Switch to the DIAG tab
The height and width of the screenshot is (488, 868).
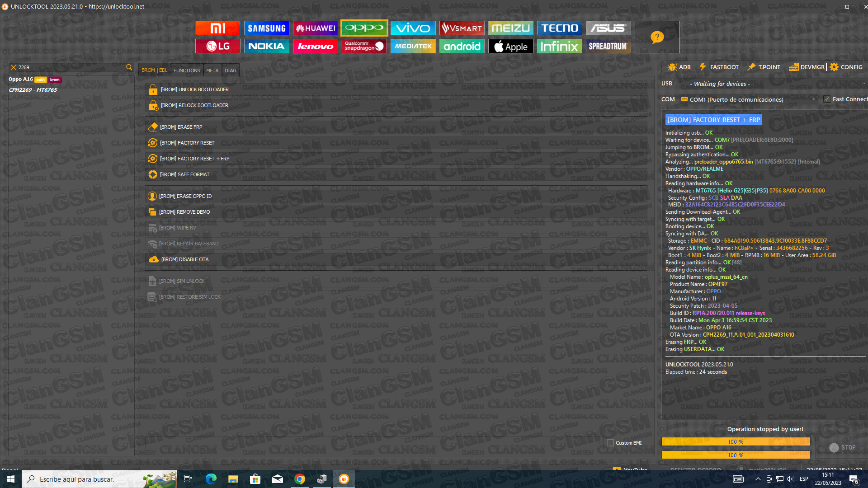point(231,70)
